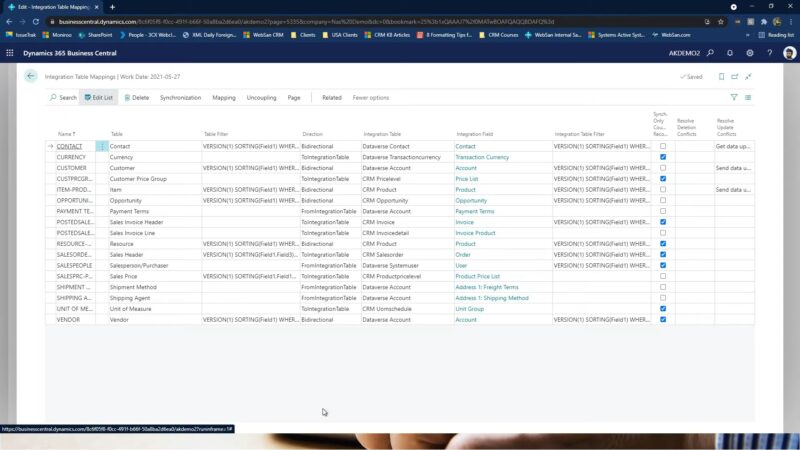Click the Delete action
Image resolution: width=800 pixels, height=450 pixels.
click(137, 97)
